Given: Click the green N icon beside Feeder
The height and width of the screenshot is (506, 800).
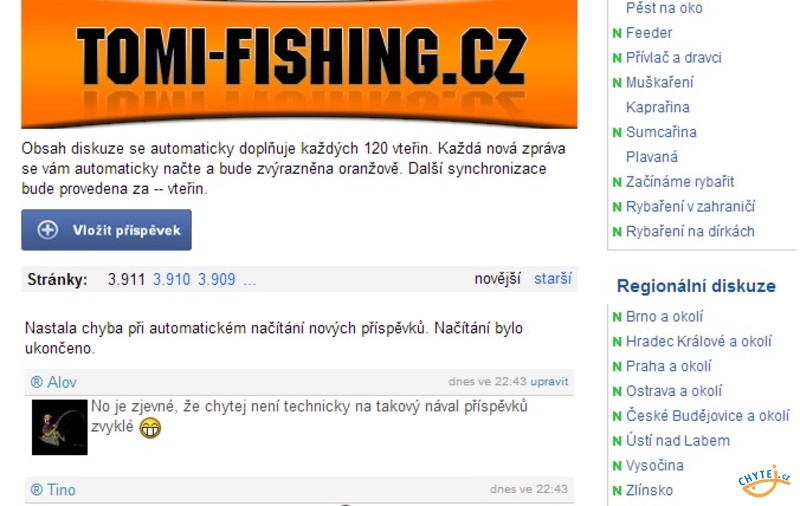Looking at the screenshot, I should click(x=617, y=33).
